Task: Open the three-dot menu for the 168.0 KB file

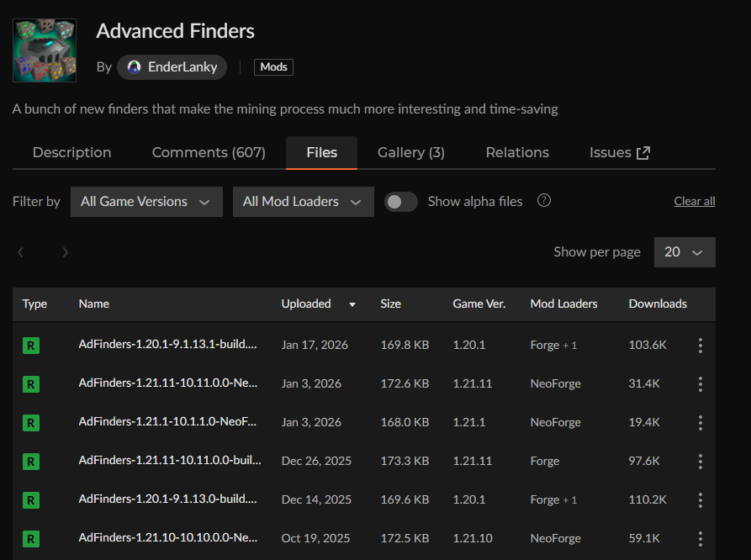Action: point(700,423)
